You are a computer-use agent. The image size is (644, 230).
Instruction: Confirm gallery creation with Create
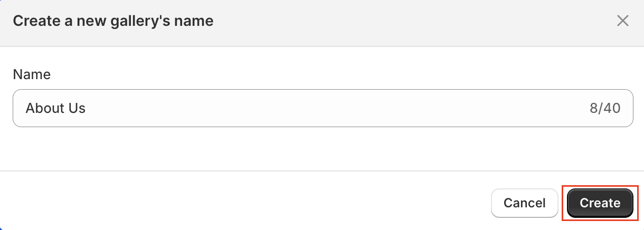click(x=600, y=203)
